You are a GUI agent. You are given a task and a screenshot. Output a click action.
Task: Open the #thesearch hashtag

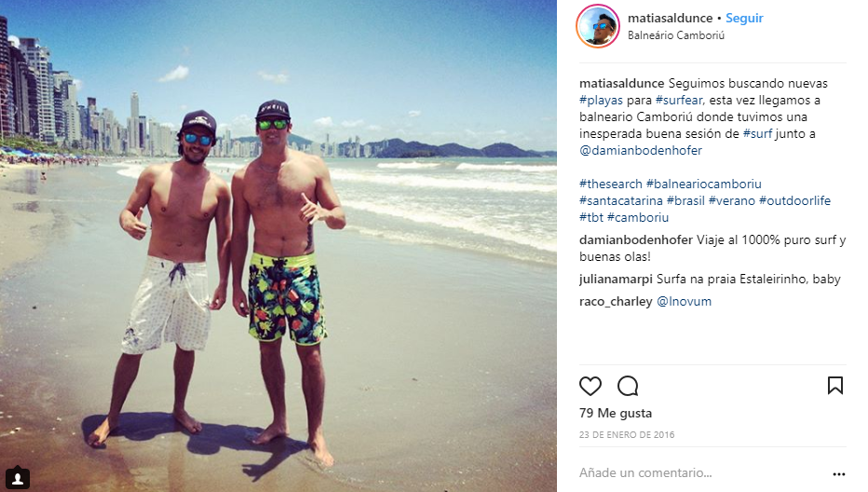tap(611, 184)
